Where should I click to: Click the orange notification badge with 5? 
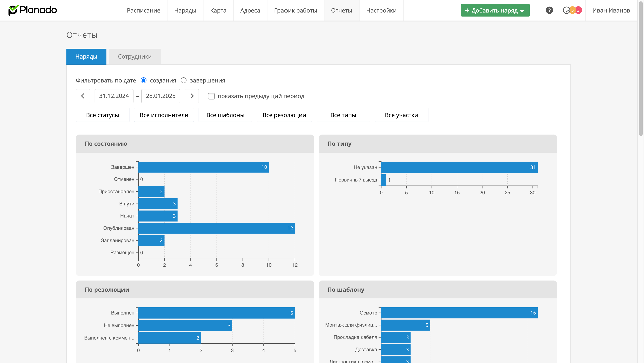572,10
